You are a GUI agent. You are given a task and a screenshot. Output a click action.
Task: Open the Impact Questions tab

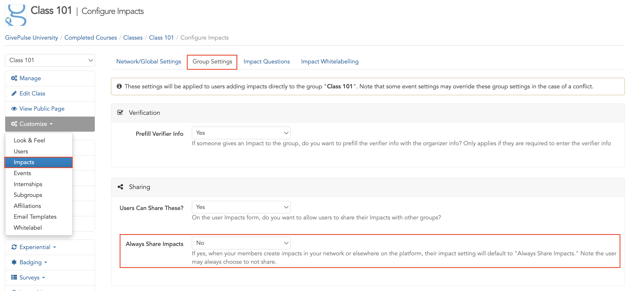[267, 61]
